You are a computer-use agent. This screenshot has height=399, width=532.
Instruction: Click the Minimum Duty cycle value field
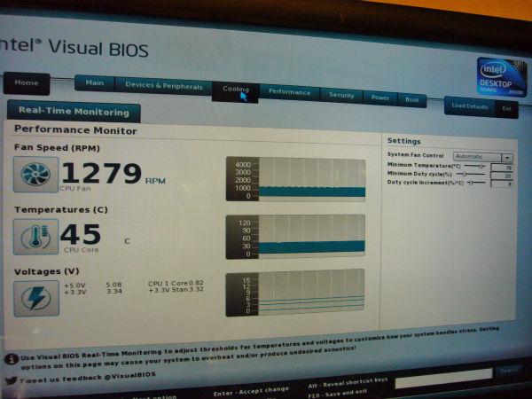(502, 176)
